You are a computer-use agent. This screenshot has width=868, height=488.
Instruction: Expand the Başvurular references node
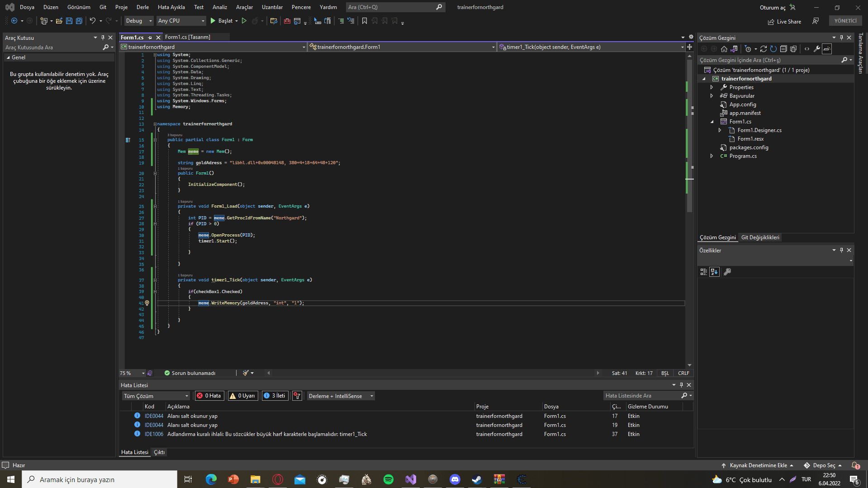[x=711, y=96]
